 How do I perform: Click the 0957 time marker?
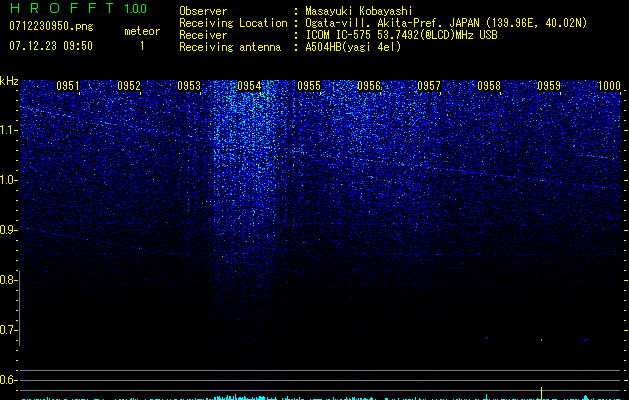coord(429,86)
